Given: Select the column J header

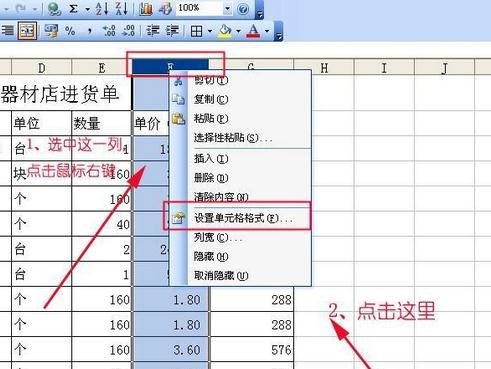Looking at the screenshot, I should pyautogui.click(x=444, y=68).
